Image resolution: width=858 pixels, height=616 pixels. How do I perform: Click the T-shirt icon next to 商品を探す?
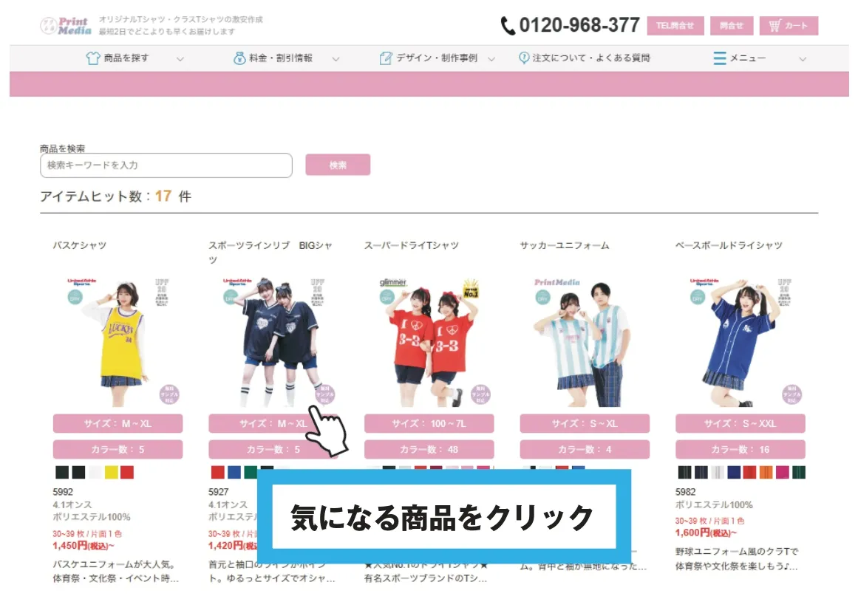[92, 58]
